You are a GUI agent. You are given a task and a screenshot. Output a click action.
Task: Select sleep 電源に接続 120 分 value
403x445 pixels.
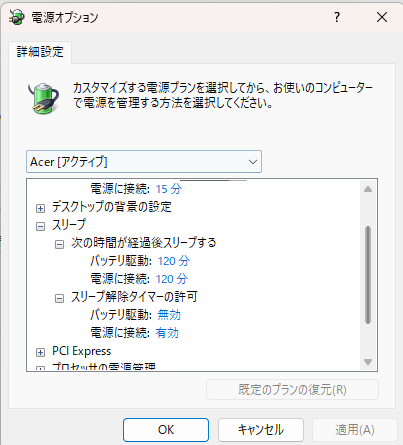click(x=172, y=279)
